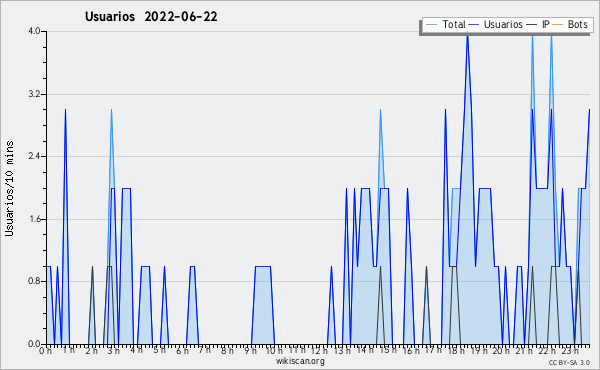Click the dark blue Usuarios legend line
This screenshot has width=600, height=370.
click(x=474, y=25)
